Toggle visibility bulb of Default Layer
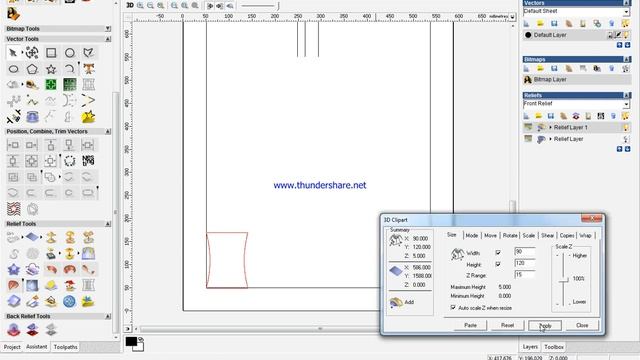The width and height of the screenshot is (640, 360). coord(626,35)
